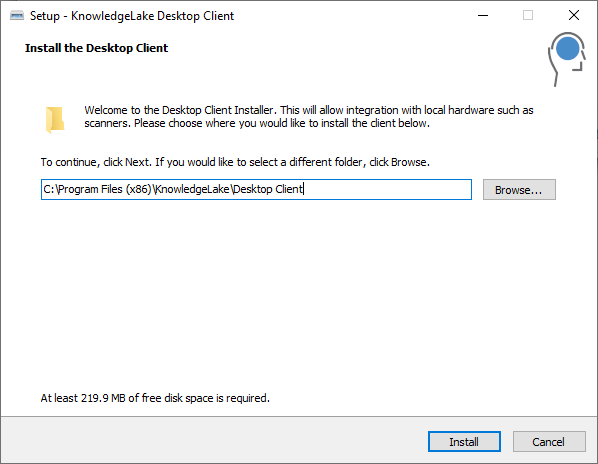
Task: Start installation with the Install button
Action: pyautogui.click(x=464, y=442)
